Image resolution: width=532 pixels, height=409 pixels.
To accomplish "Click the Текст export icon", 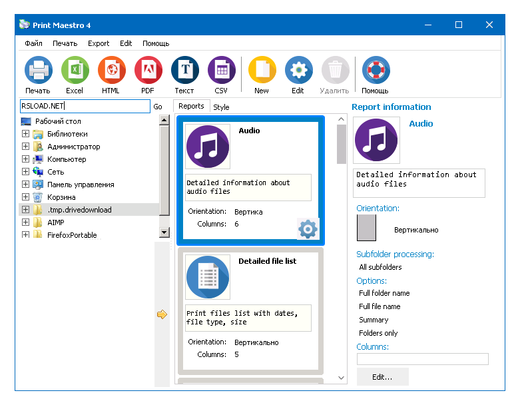I will [x=184, y=71].
